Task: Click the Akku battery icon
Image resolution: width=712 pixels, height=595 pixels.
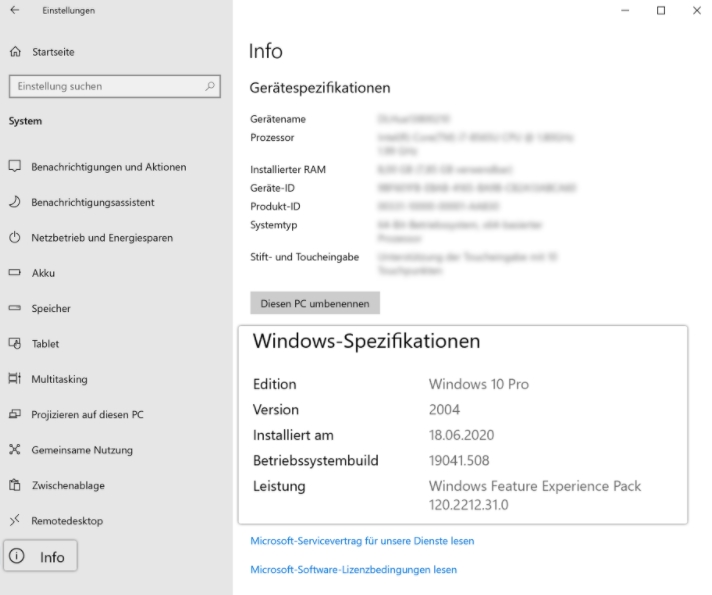Action: coord(15,273)
